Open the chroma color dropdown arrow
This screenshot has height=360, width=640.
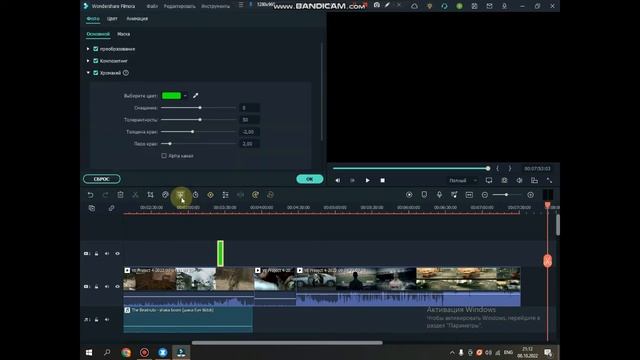pyautogui.click(x=185, y=96)
